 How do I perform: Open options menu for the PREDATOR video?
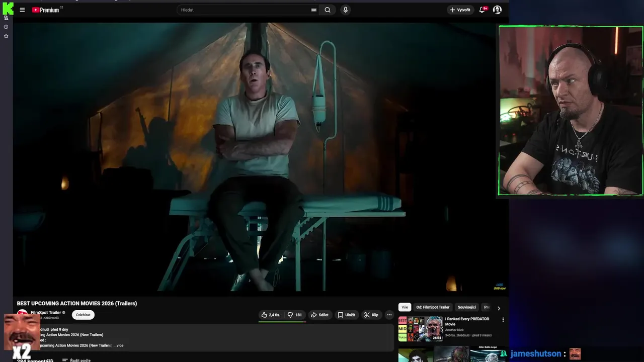tap(503, 319)
